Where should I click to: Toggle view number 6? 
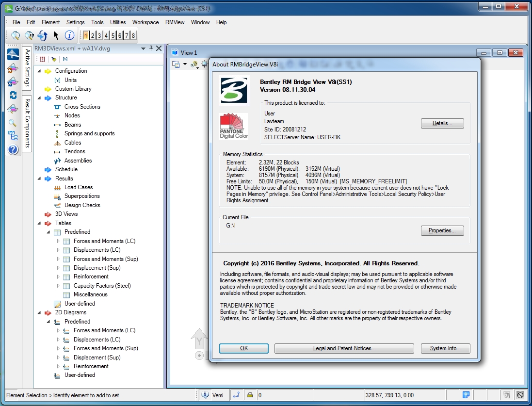[120, 35]
